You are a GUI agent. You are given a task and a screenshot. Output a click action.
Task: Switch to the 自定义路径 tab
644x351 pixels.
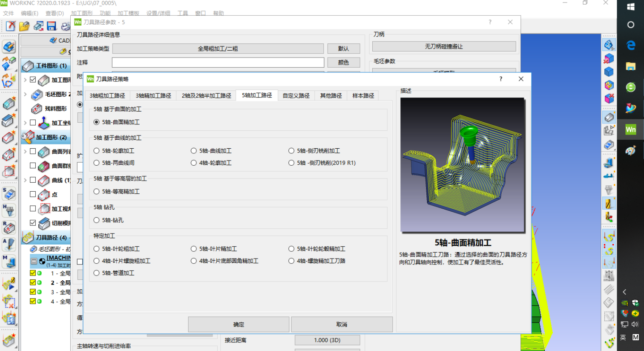point(296,95)
